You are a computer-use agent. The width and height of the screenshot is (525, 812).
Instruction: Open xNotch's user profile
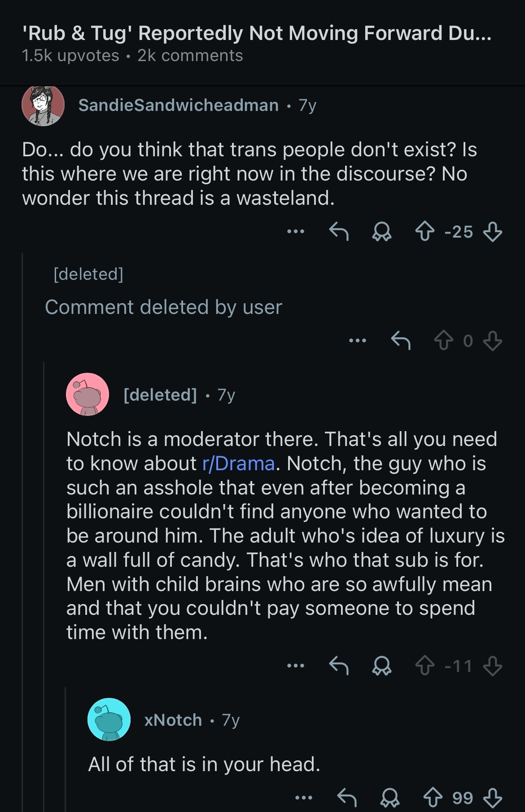click(173, 720)
